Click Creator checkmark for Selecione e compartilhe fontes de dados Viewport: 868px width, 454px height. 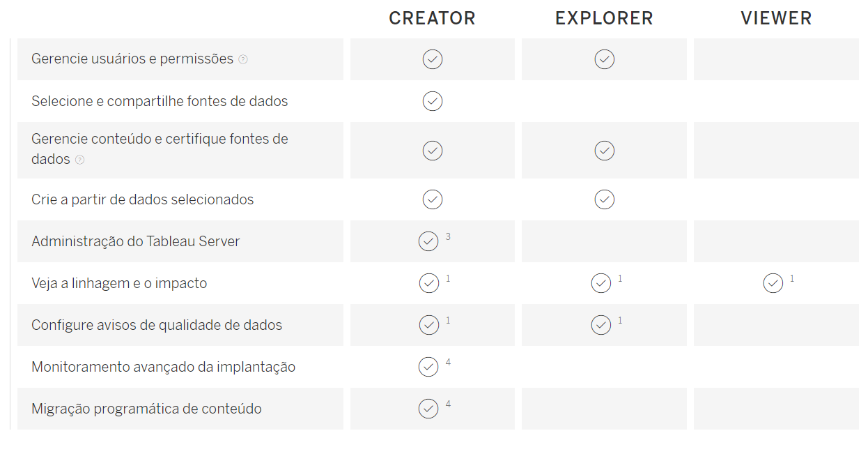click(x=433, y=101)
